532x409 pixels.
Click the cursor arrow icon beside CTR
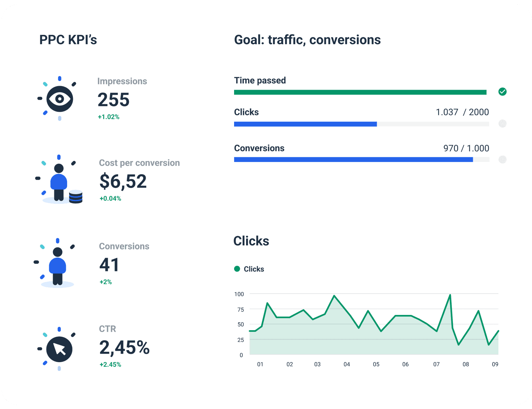click(x=59, y=348)
